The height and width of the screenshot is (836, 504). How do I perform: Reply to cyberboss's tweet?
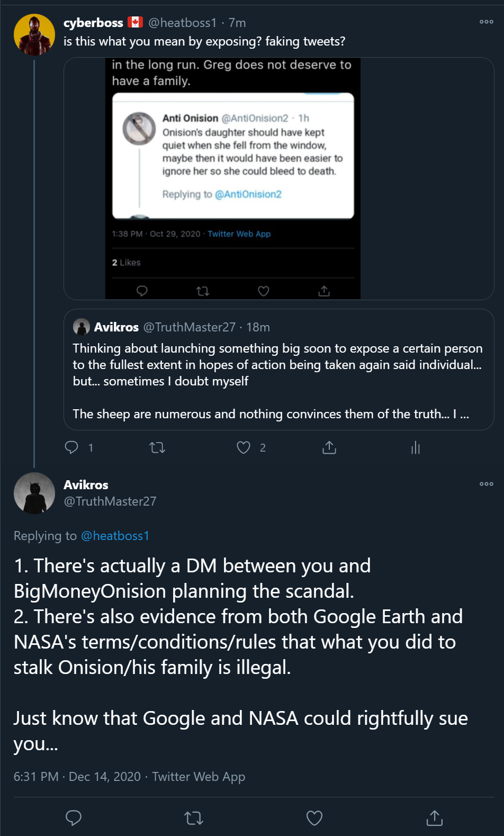coord(71,448)
